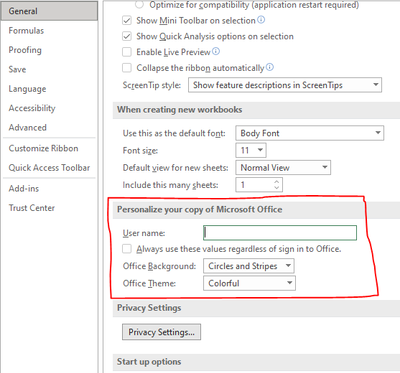Open the Font size dropdown

tap(251, 150)
